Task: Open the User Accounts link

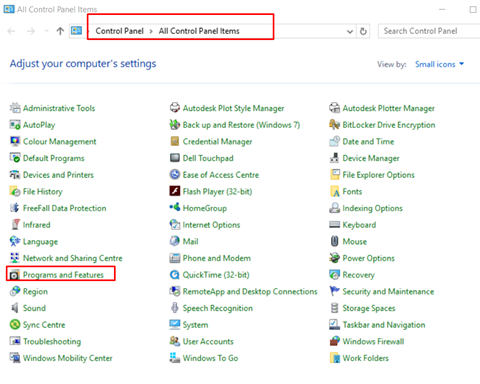Action: click(208, 341)
